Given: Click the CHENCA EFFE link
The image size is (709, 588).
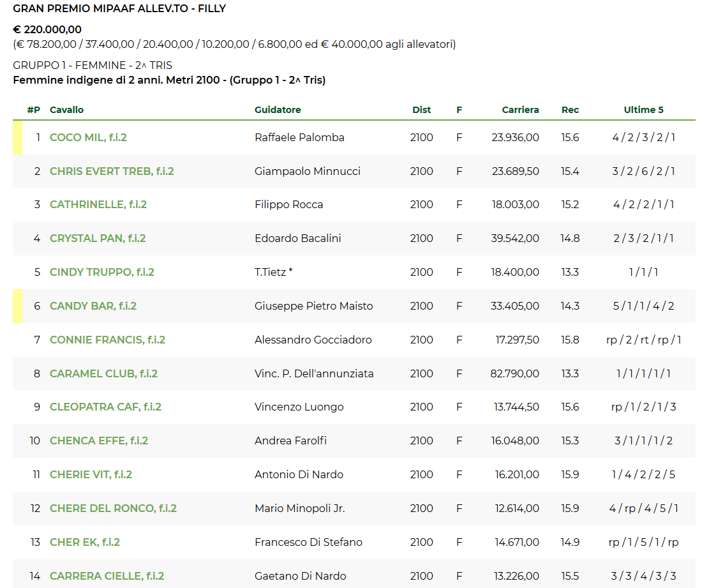Looking at the screenshot, I should tap(99, 441).
